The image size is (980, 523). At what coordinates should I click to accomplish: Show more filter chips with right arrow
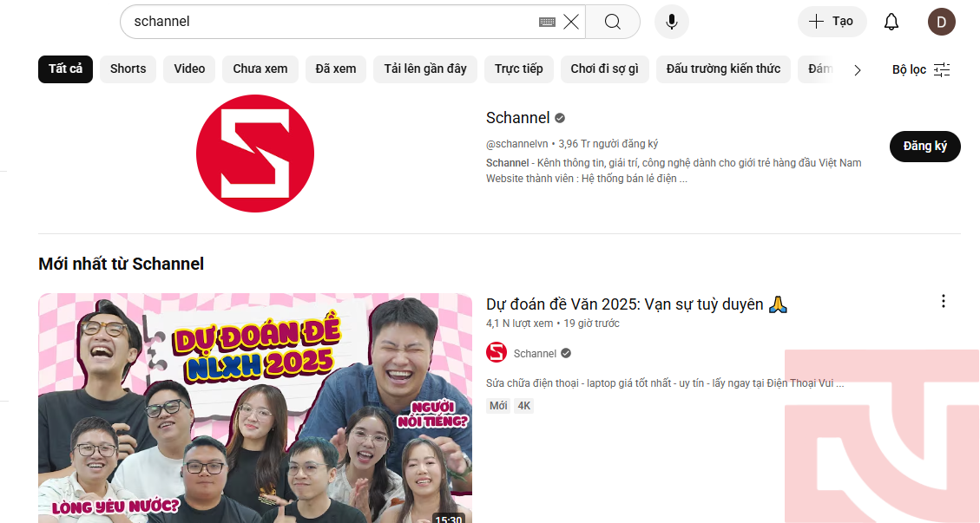click(858, 69)
